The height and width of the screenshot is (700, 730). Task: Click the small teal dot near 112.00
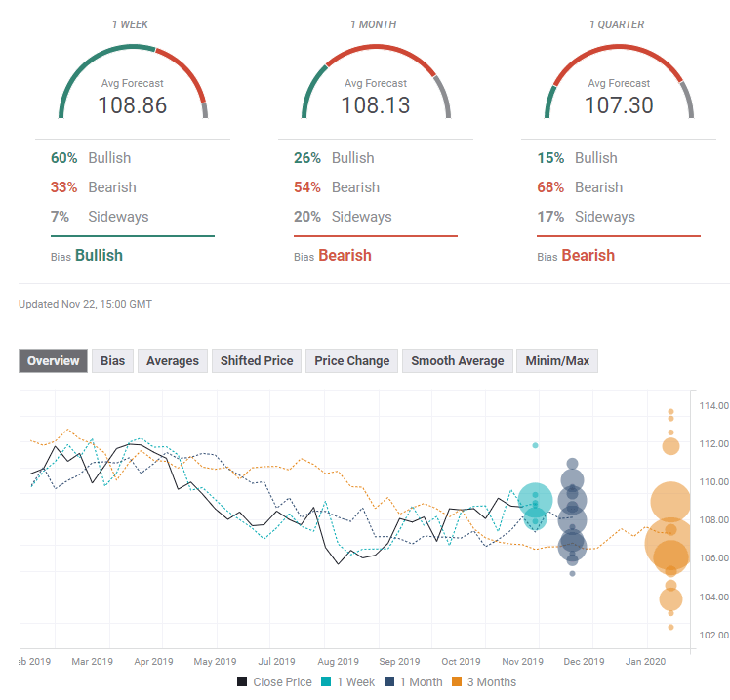[535, 445]
